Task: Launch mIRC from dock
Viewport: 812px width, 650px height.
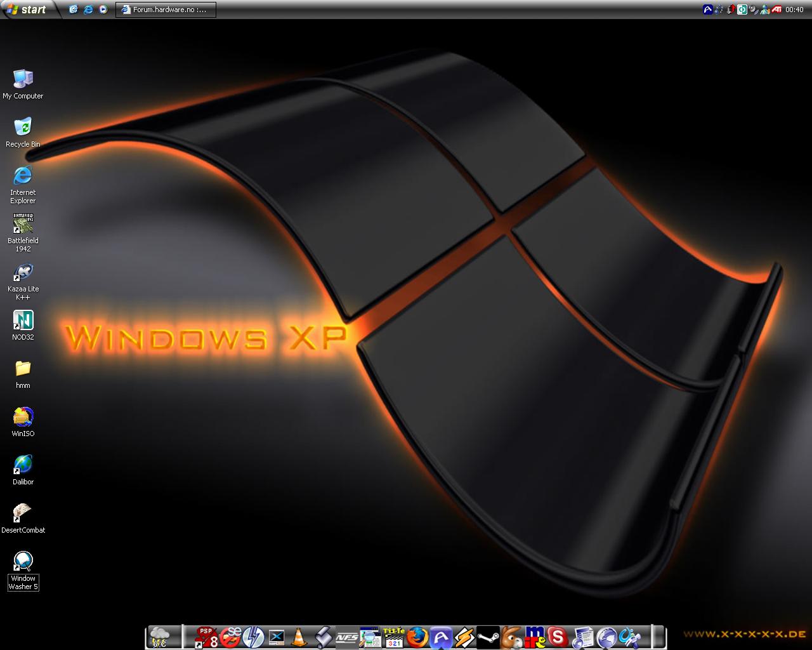Action: [x=535, y=637]
